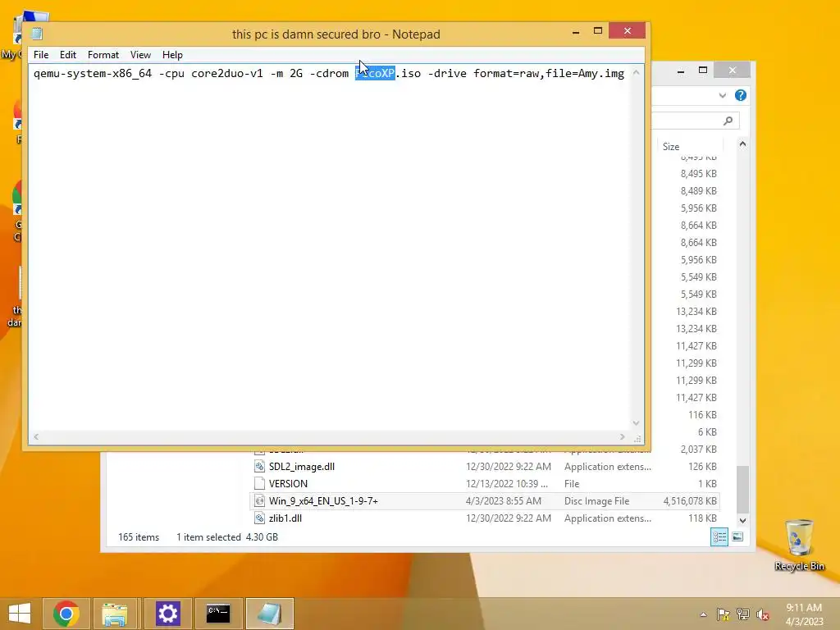
Task: Open Command Prompt from the taskbar
Action: click(x=218, y=614)
